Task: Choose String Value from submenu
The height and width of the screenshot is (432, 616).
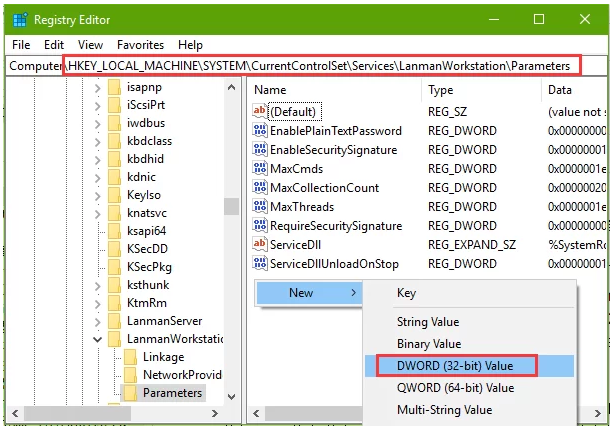Action: 469,322
